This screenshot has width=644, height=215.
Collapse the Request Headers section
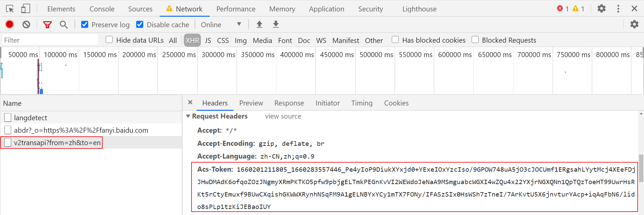(189, 116)
